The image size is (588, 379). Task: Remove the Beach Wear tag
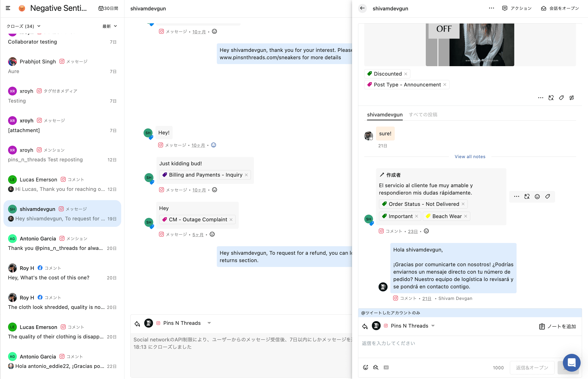coord(465,216)
